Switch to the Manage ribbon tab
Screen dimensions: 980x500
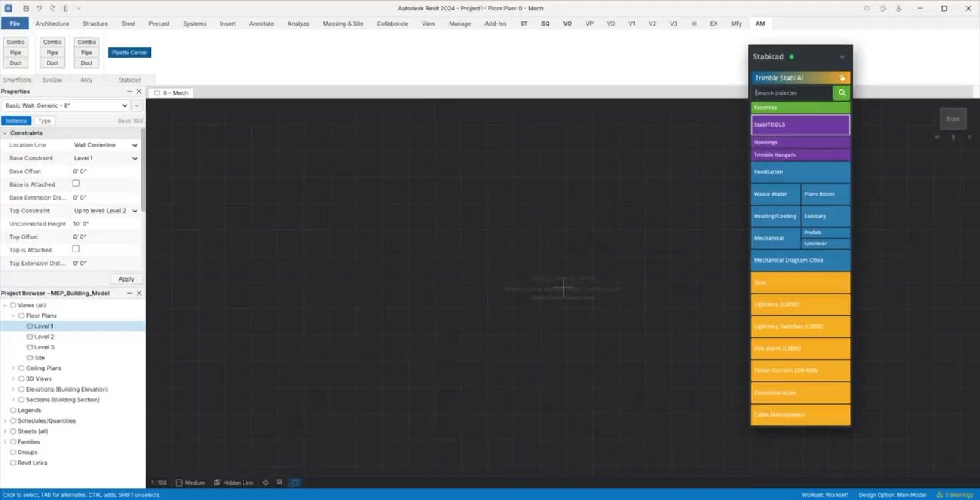click(460, 24)
